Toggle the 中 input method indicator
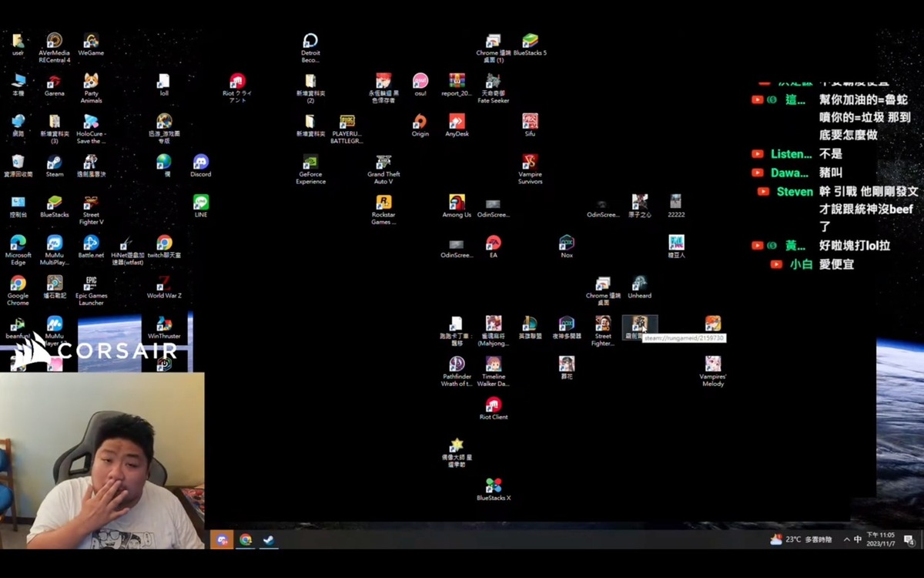The width and height of the screenshot is (924, 578). click(858, 539)
